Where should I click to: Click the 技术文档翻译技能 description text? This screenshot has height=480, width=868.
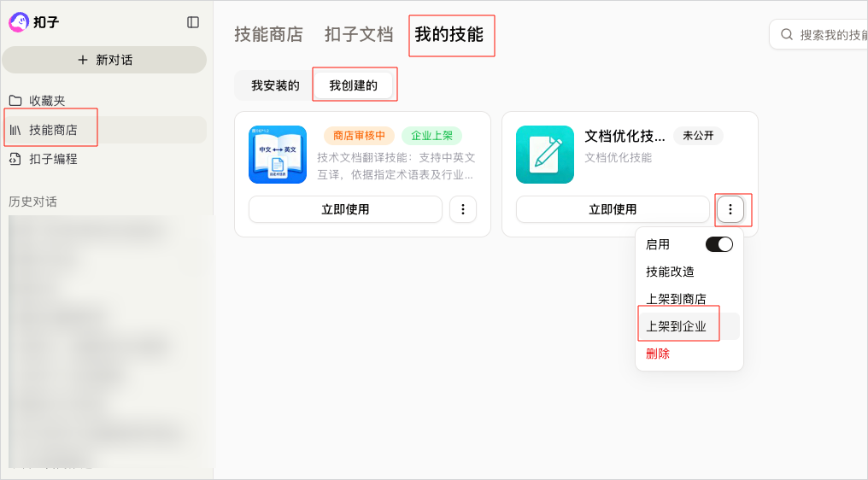tap(396, 166)
